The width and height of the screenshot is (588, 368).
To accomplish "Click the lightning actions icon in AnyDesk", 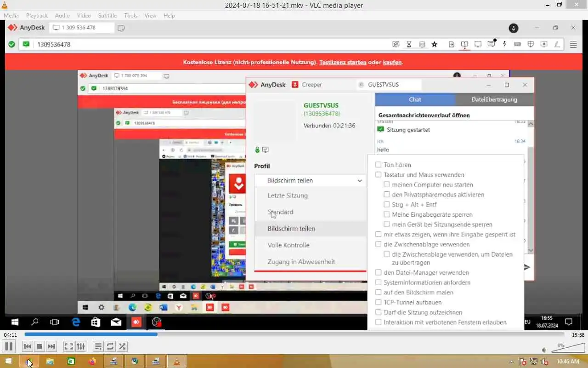I will tap(504, 45).
